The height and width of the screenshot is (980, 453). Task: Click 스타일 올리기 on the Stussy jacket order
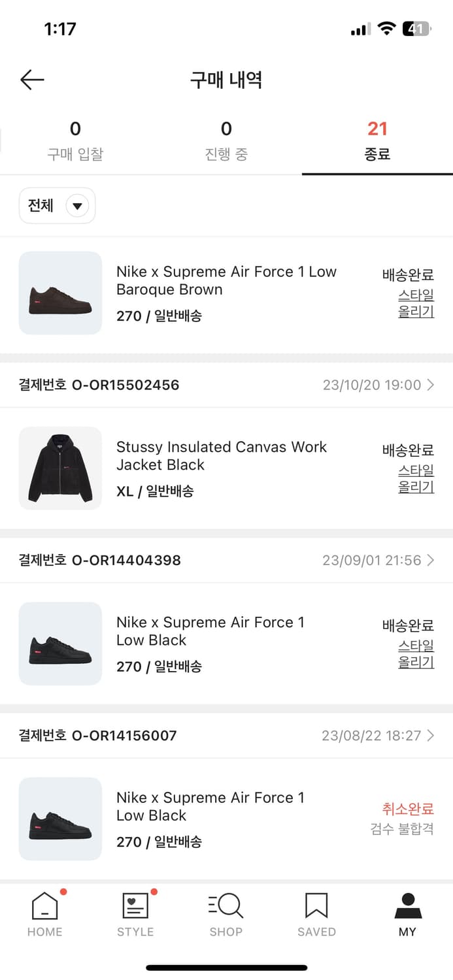(416, 479)
